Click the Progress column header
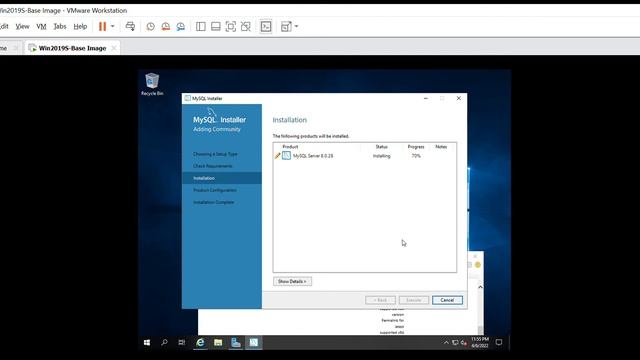The width and height of the screenshot is (640, 360). pos(416,147)
